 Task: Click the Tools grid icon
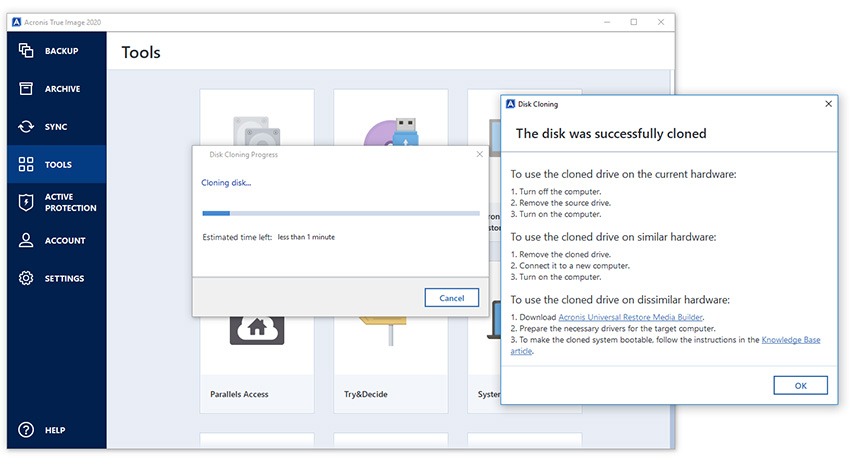point(26,164)
